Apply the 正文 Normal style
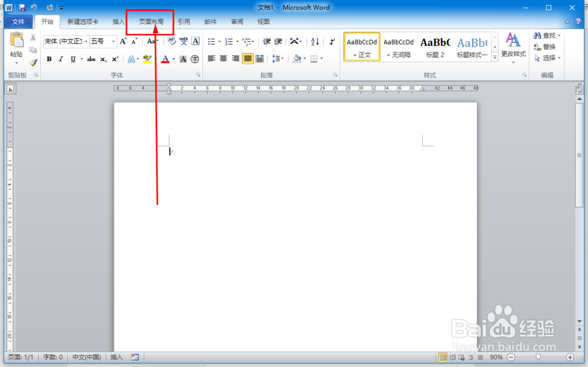The image size is (588, 367). pos(362,47)
